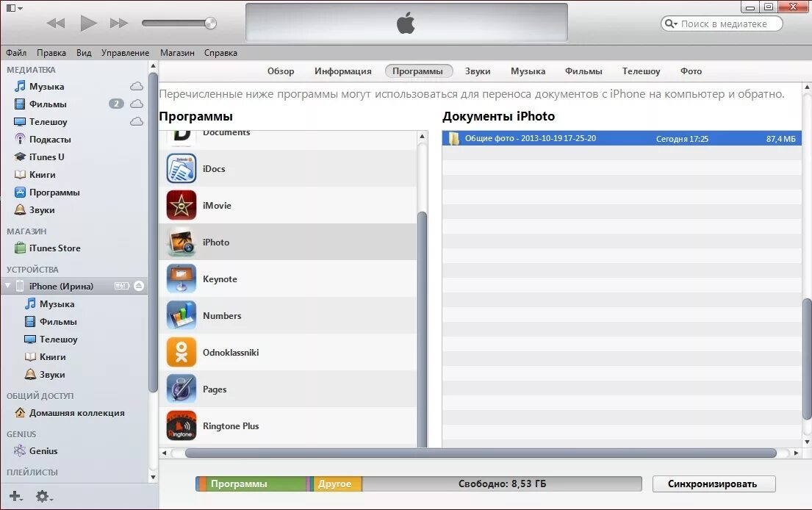Viewport: 812px width, 510px height.
Task: Click the cloud icon beside Фильмы
Action: pyautogui.click(x=137, y=104)
